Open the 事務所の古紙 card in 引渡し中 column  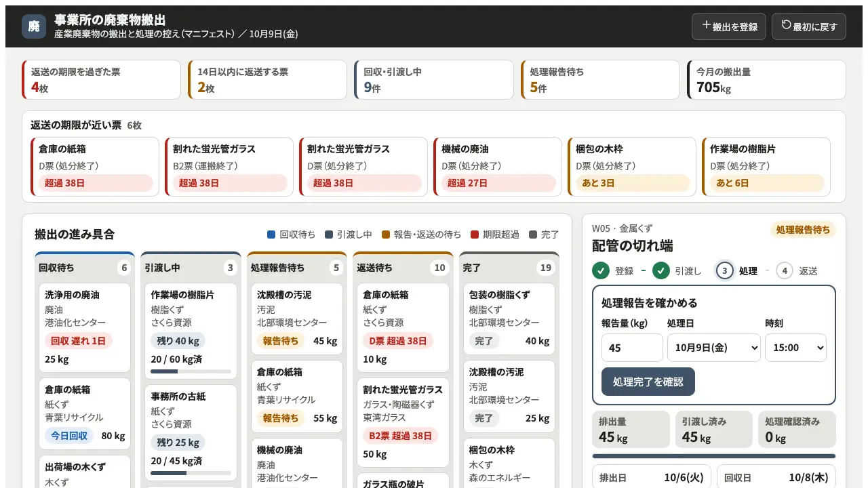[191, 432]
